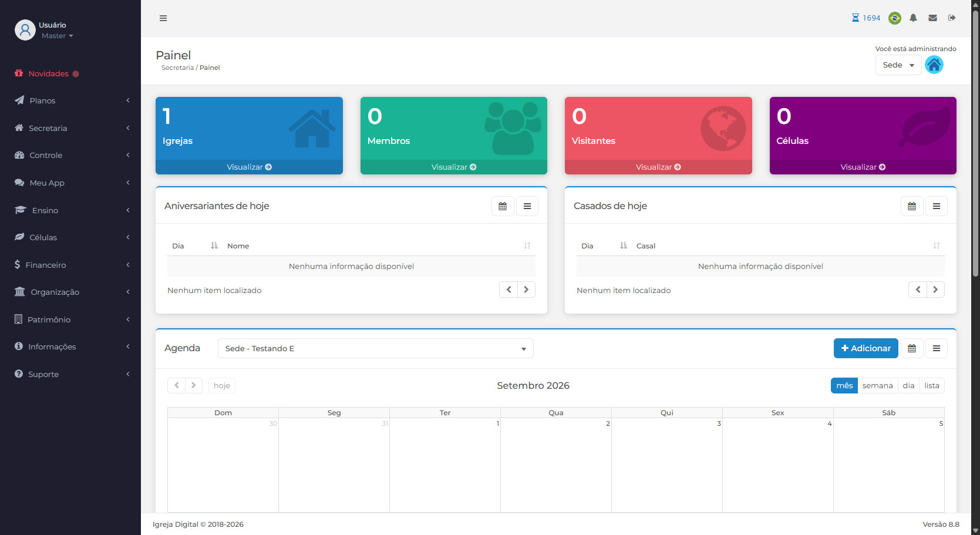The image size is (980, 535).
Task: Go to next month in Agenda
Action: [x=194, y=385]
